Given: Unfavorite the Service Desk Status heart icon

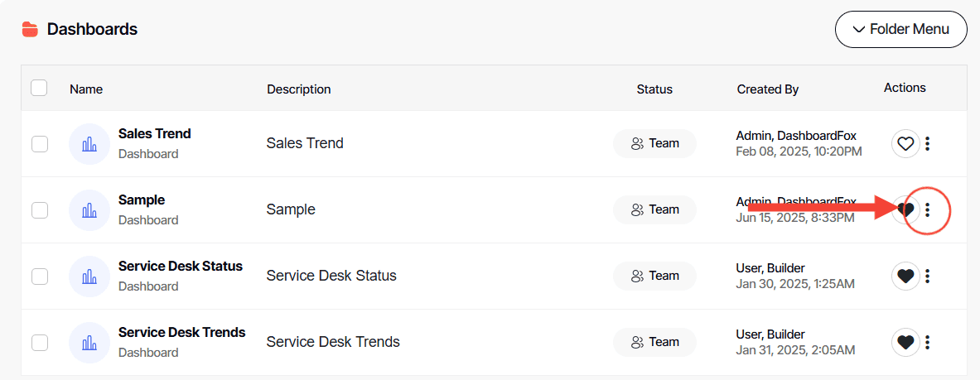Looking at the screenshot, I should tap(905, 277).
